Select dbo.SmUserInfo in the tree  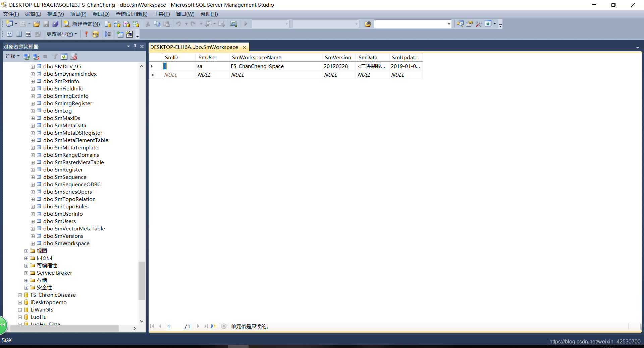pyautogui.click(x=63, y=214)
